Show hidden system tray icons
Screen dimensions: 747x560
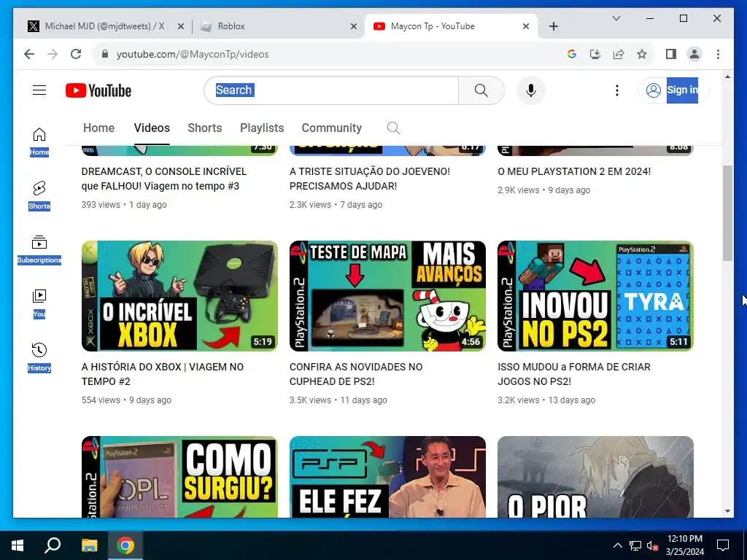click(x=617, y=545)
